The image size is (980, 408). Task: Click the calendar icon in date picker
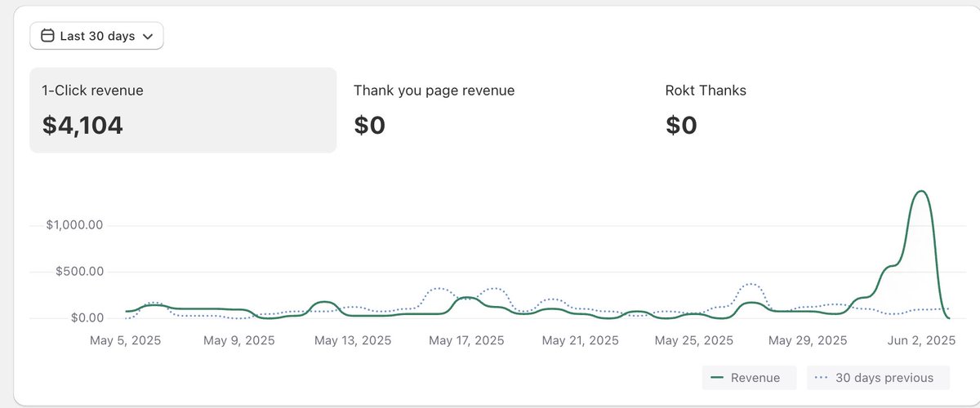[x=47, y=36]
